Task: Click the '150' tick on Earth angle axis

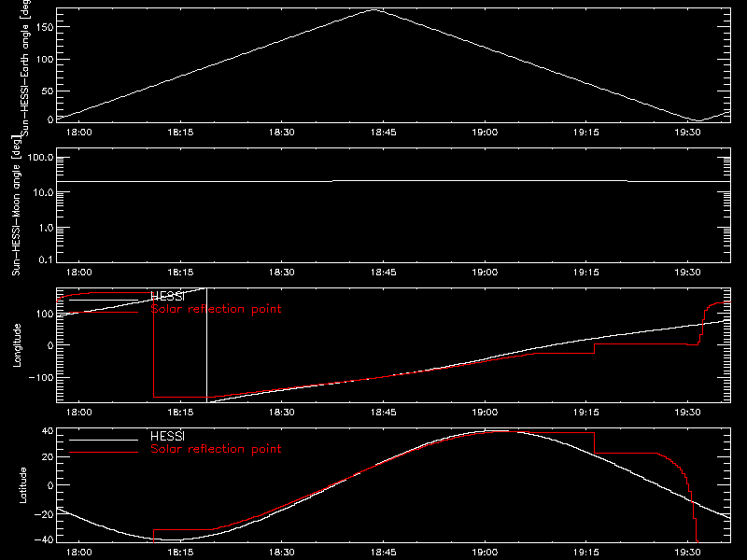Action: pyautogui.click(x=45, y=27)
